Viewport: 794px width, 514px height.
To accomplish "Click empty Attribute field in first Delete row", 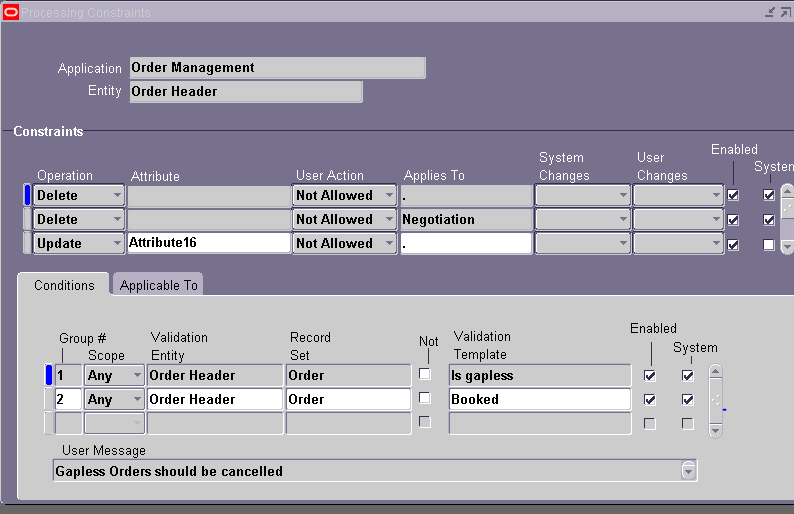I will tap(209, 195).
